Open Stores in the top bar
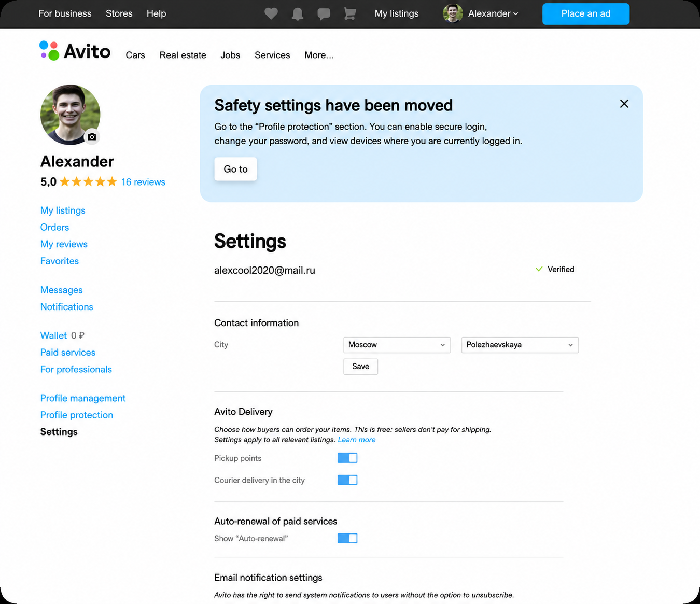This screenshot has height=604, width=700. pos(119,13)
